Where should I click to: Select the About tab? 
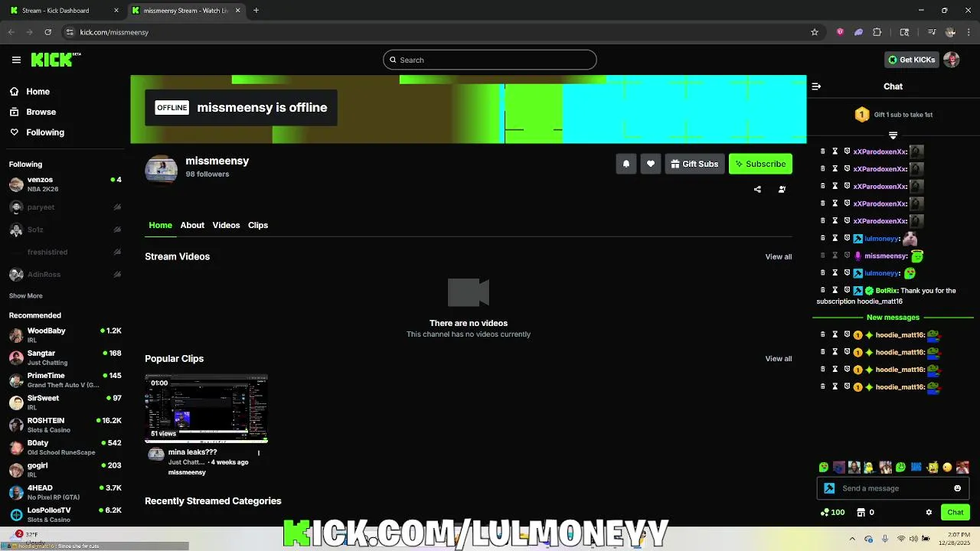(192, 225)
